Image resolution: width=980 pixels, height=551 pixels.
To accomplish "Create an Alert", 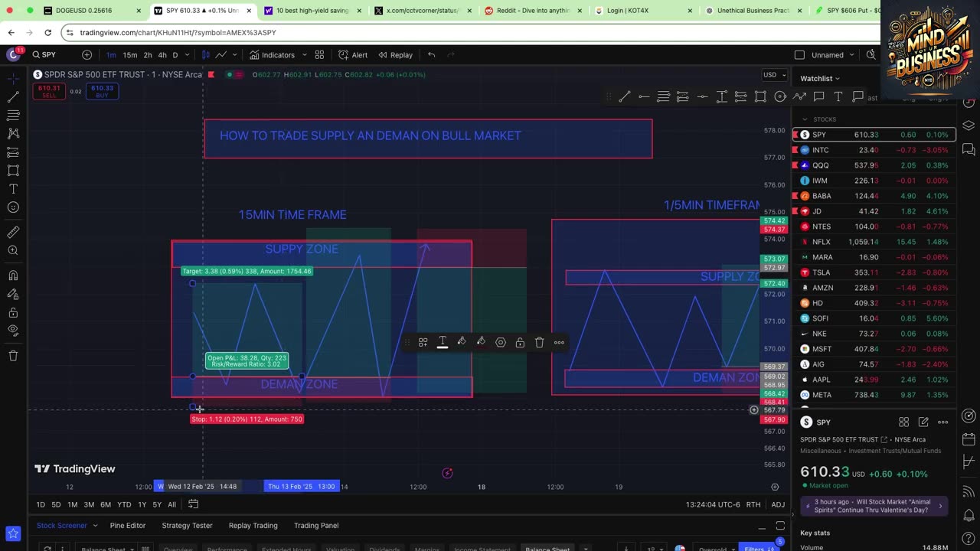I will [353, 55].
